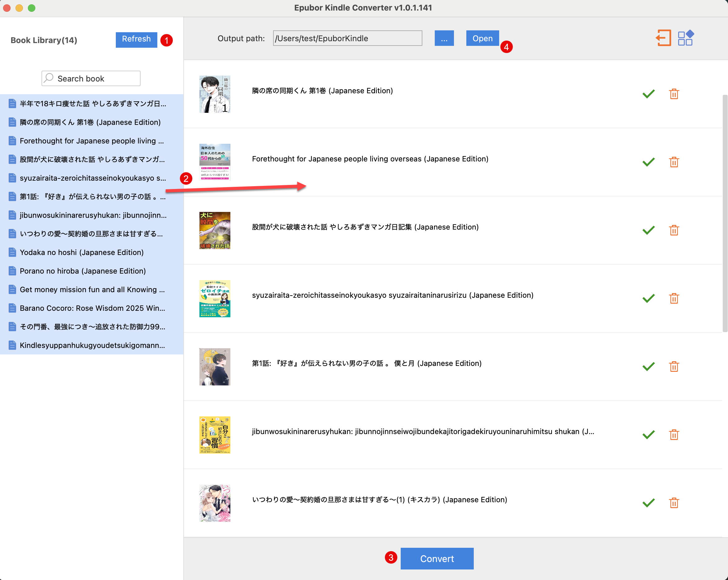This screenshot has height=580, width=728.
Task: Click the Open output folder button
Action: point(482,38)
